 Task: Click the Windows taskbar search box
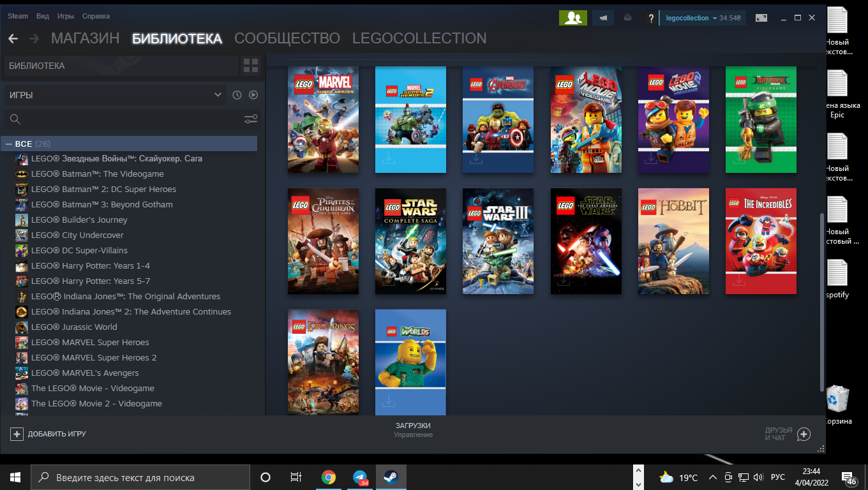pyautogui.click(x=140, y=477)
